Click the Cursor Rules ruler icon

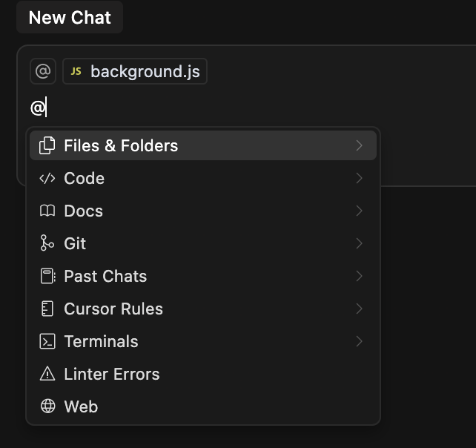point(47,309)
